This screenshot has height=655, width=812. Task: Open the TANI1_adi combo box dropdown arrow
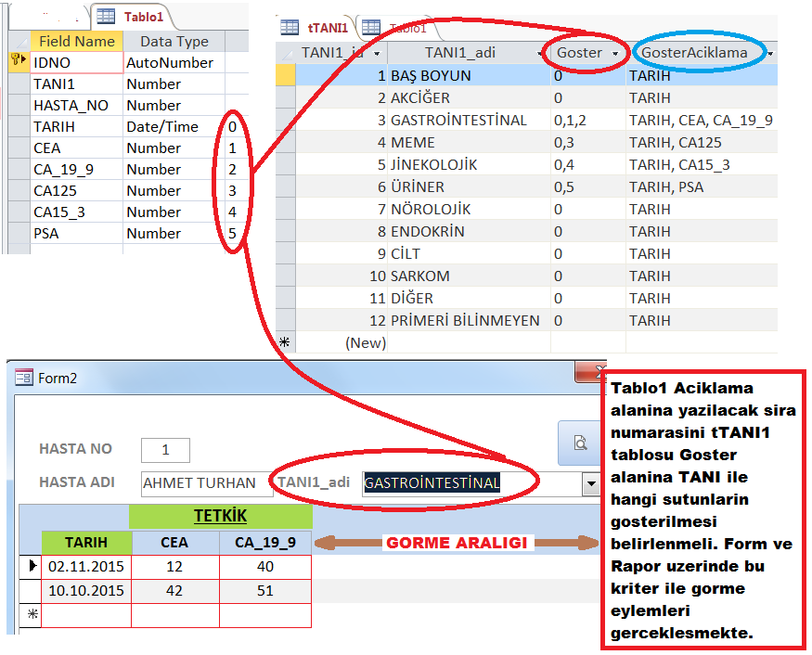590,483
